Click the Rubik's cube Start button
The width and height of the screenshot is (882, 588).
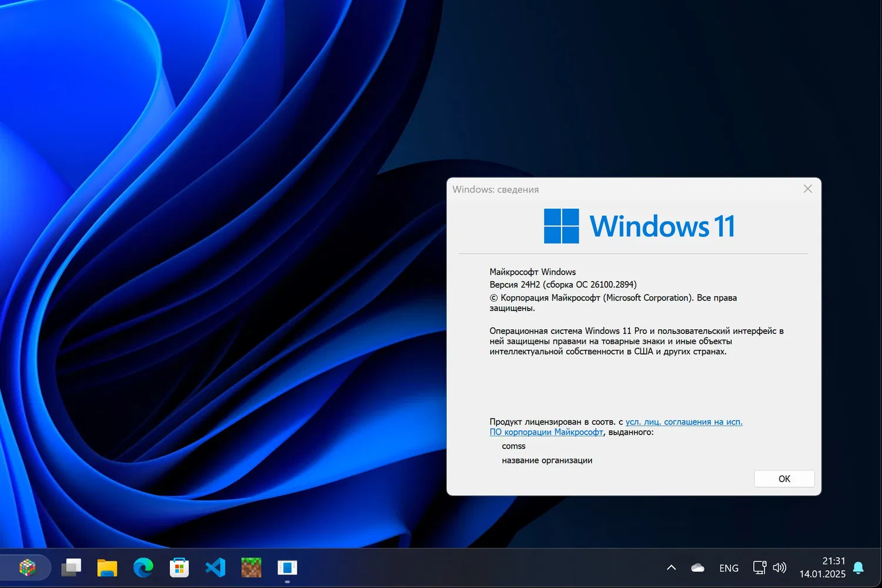pos(26,567)
